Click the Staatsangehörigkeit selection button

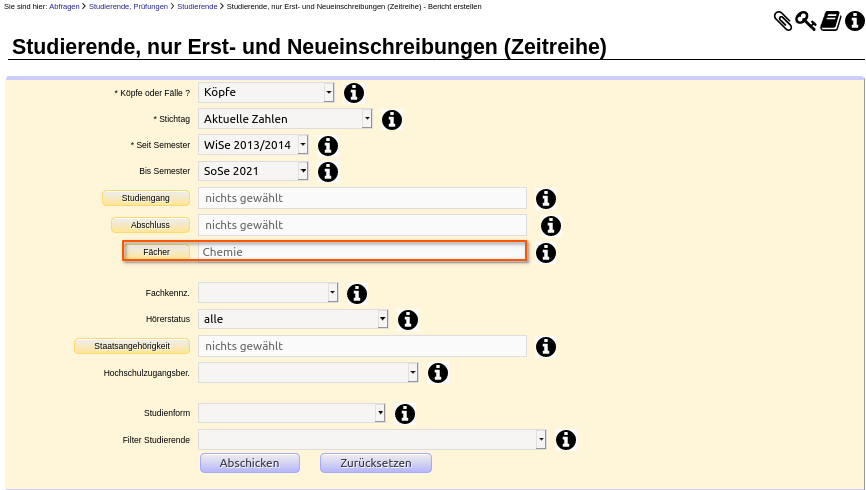pos(132,346)
